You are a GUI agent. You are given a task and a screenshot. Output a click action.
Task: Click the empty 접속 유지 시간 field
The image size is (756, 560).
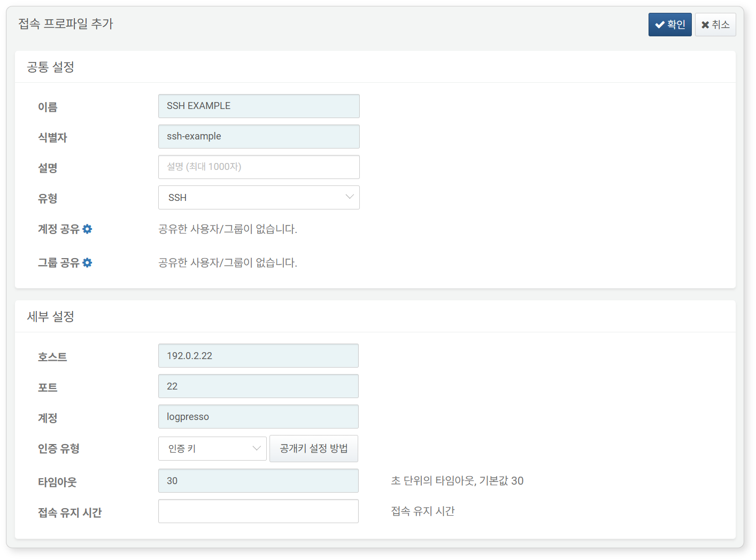(258, 511)
